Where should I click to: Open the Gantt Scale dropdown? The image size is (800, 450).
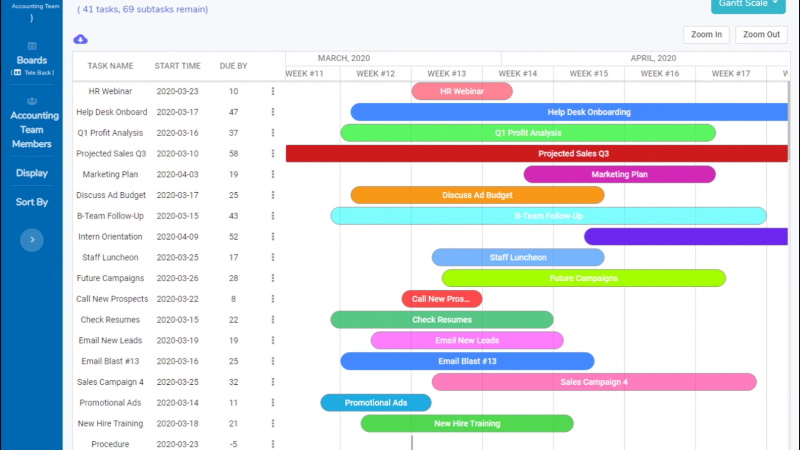(748, 5)
